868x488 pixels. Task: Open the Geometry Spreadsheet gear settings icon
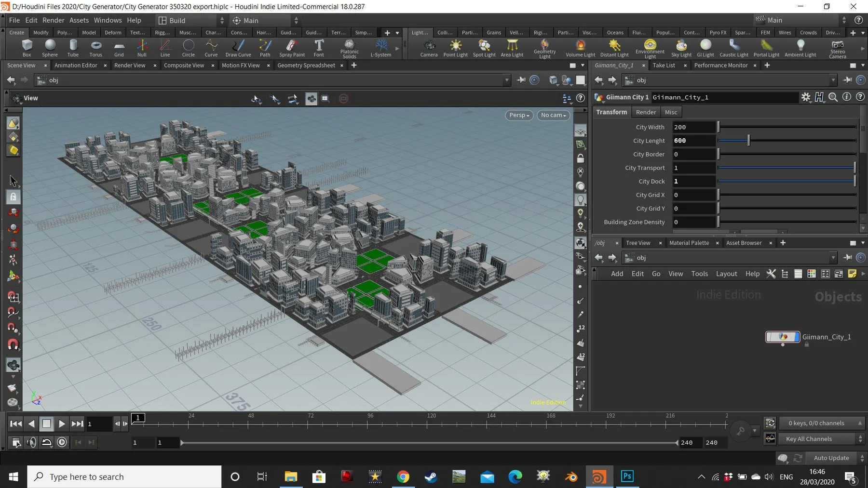click(x=806, y=97)
